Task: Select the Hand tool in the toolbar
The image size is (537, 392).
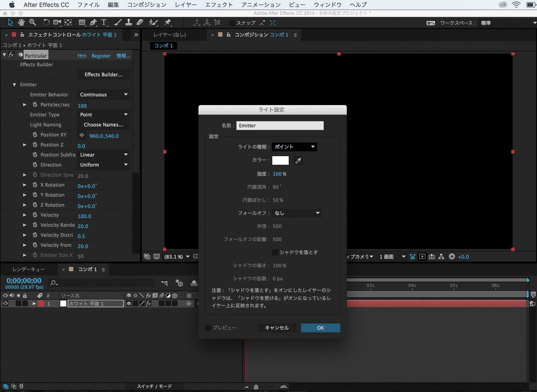Action: pyautogui.click(x=21, y=22)
